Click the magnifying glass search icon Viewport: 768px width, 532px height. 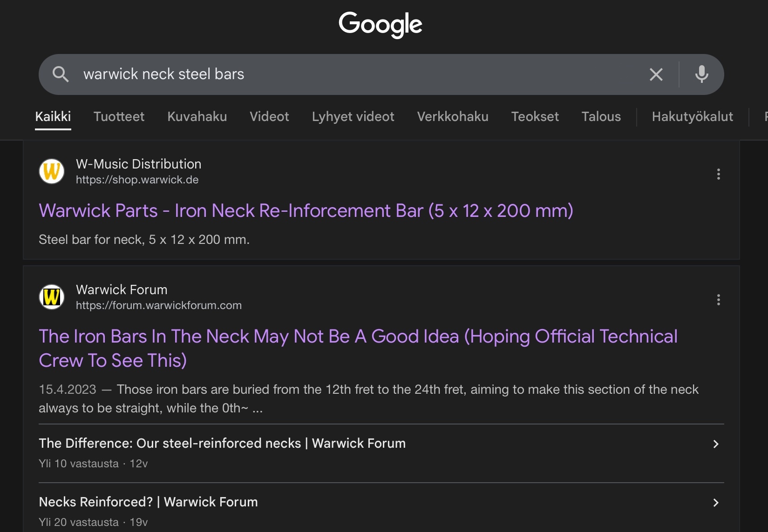[61, 74]
